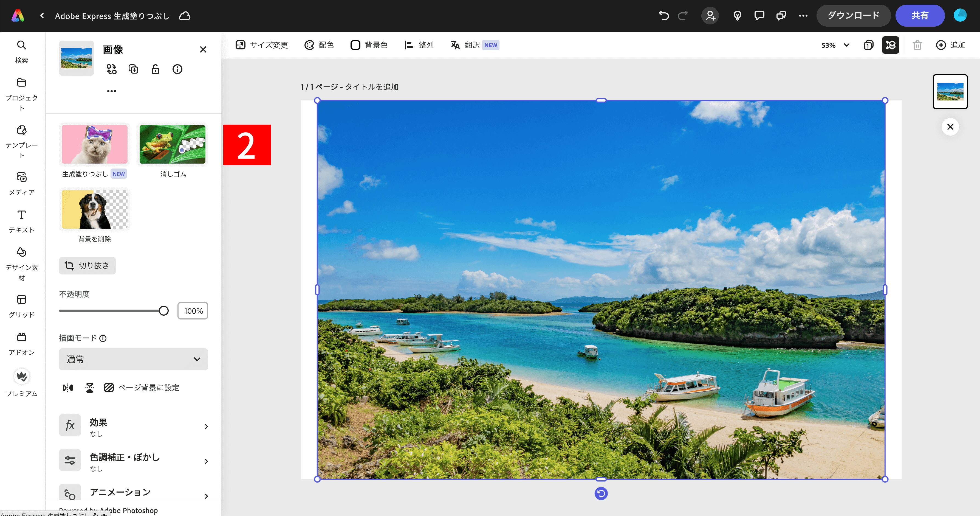
Task: Toggle the lock icon under 画像
Action: coord(155,69)
